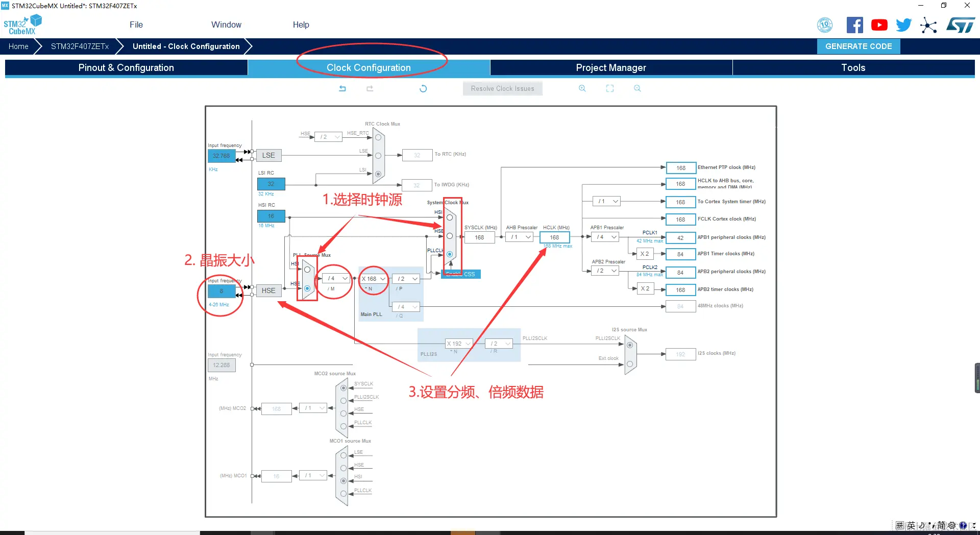Fit clock diagram to window icon
Viewport: 980px width, 535px height.
point(610,88)
